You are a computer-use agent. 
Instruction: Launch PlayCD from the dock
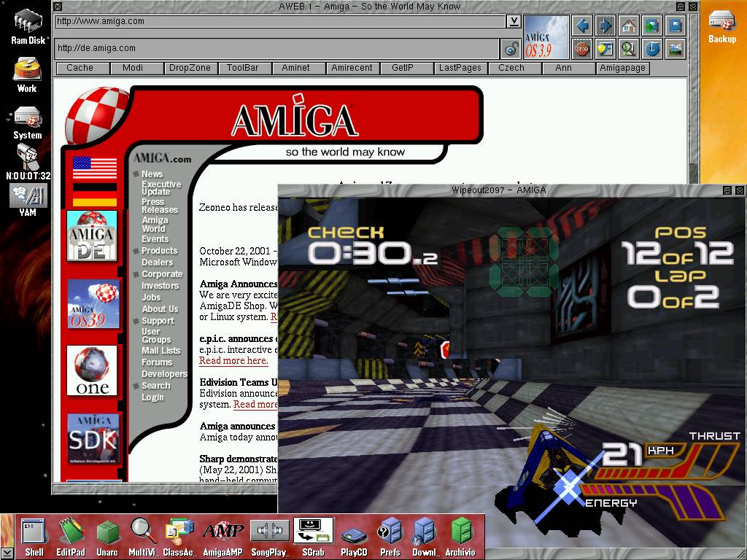coord(354,536)
